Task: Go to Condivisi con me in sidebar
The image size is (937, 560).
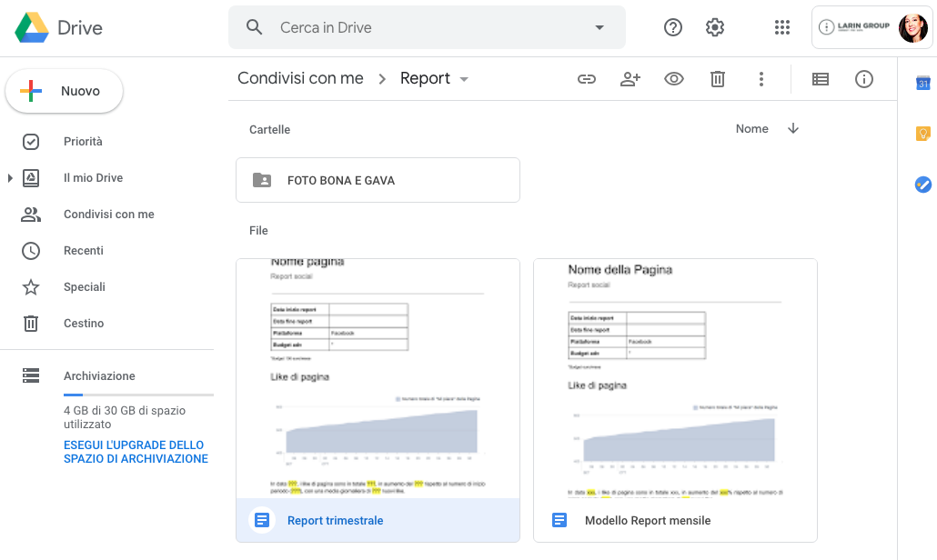Action: pyautogui.click(x=108, y=215)
